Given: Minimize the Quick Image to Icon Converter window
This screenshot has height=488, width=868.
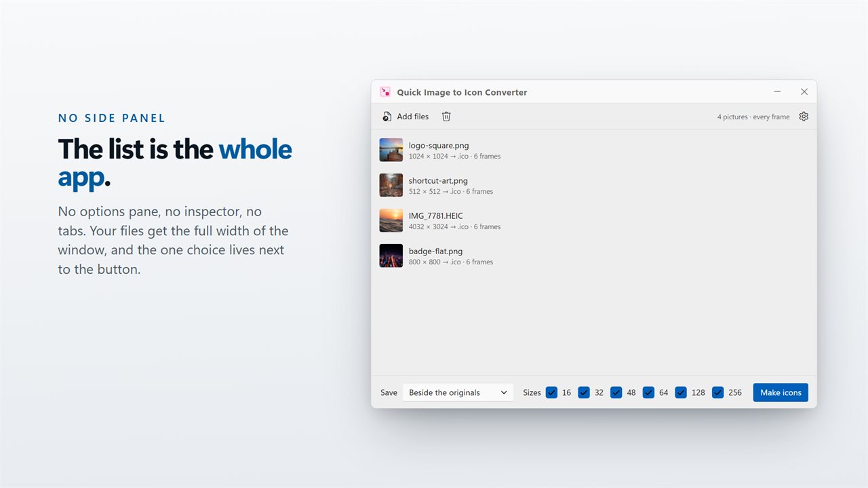Looking at the screenshot, I should [x=777, y=91].
